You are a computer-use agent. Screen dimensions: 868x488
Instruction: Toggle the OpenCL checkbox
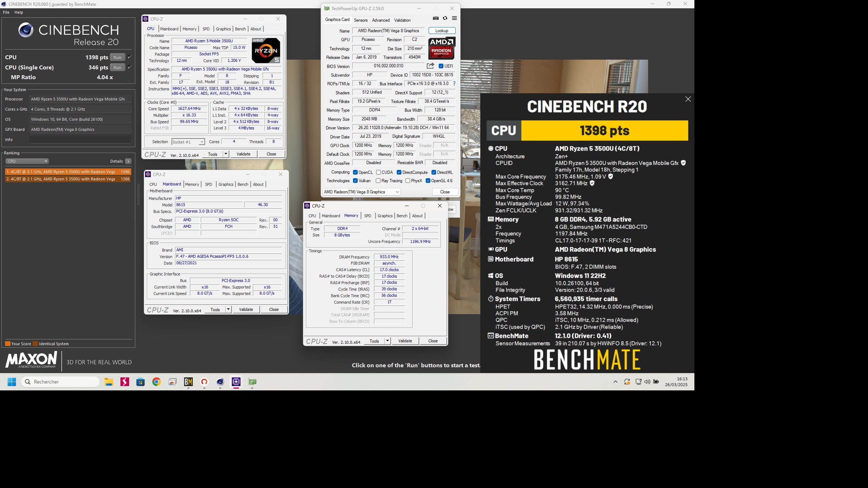pos(355,172)
